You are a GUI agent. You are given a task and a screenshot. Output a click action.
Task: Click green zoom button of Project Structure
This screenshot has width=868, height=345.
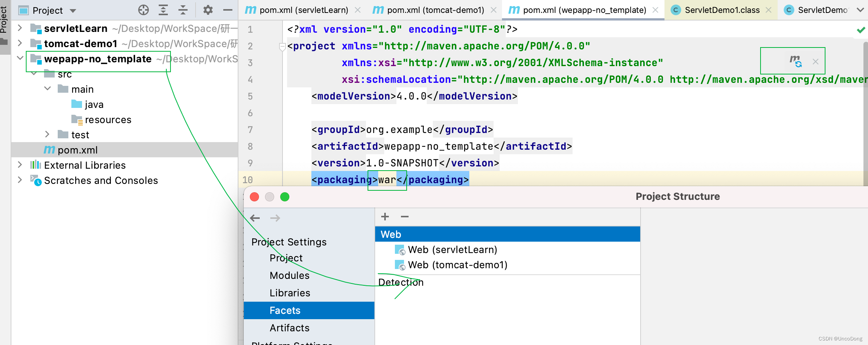(285, 197)
